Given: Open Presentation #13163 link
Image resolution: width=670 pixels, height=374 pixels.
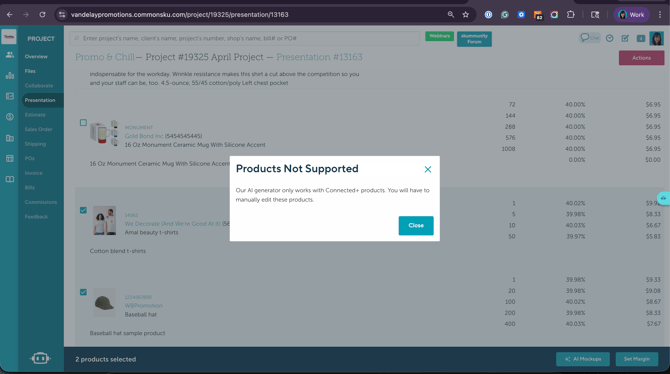Looking at the screenshot, I should (319, 57).
